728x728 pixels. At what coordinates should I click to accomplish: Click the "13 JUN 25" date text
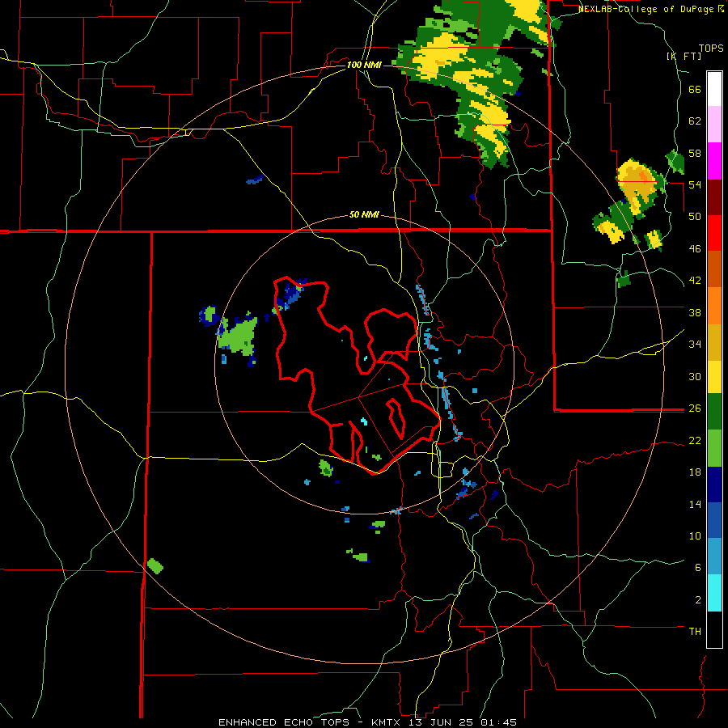tap(441, 722)
